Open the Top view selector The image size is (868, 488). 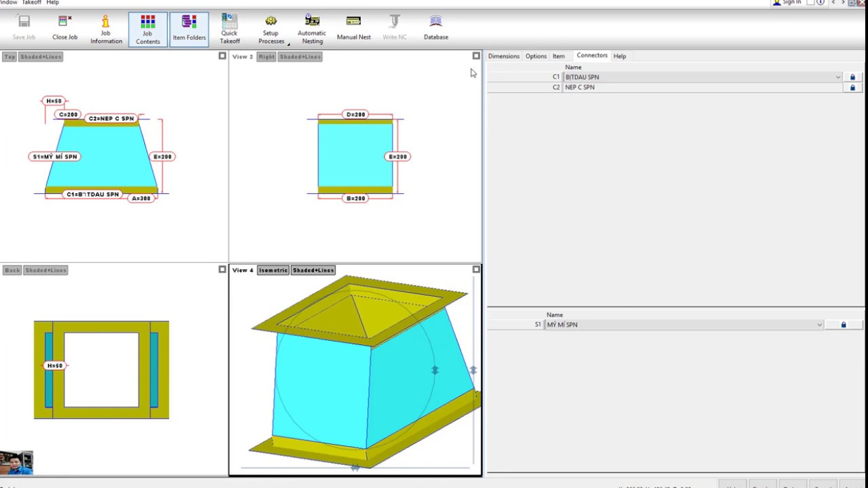point(9,57)
